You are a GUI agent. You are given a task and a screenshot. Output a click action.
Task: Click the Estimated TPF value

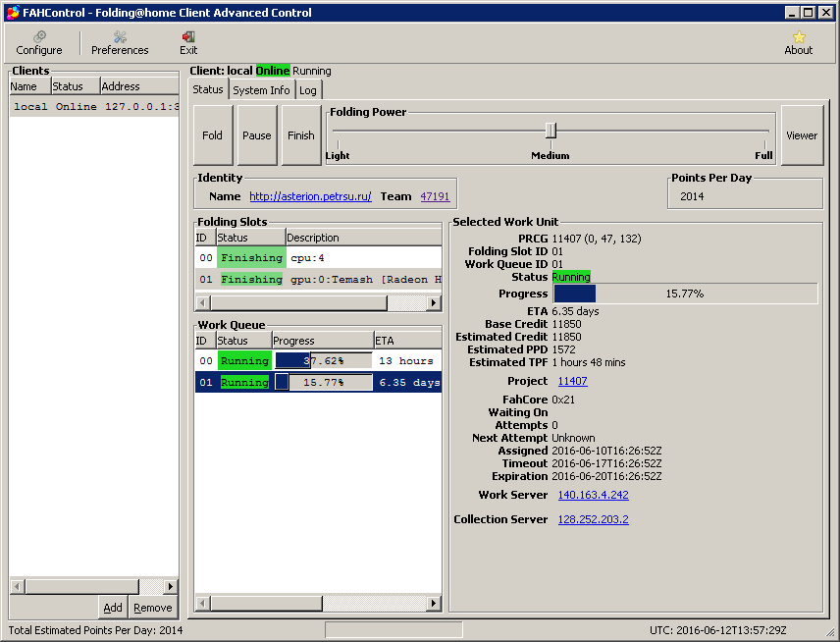(589, 362)
